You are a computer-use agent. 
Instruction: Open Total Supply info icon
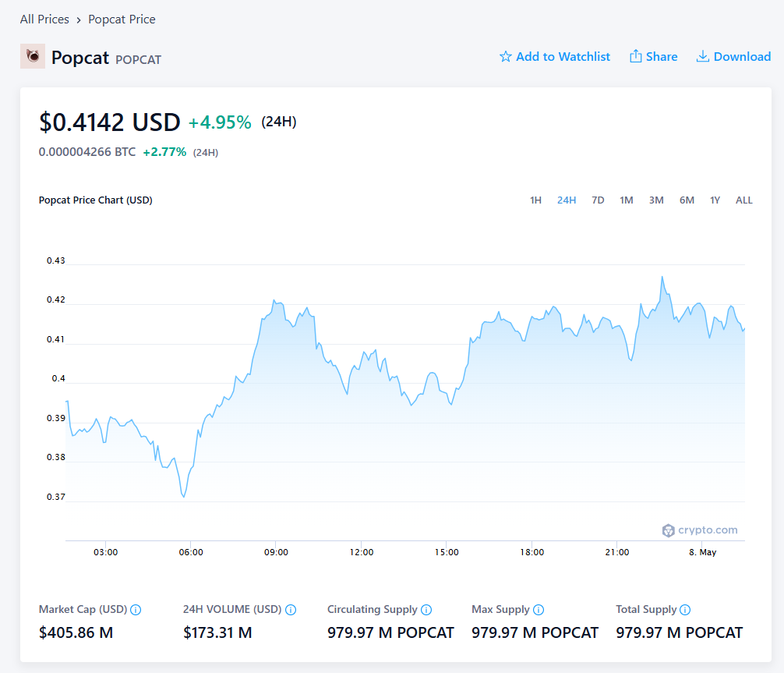pyautogui.click(x=685, y=610)
